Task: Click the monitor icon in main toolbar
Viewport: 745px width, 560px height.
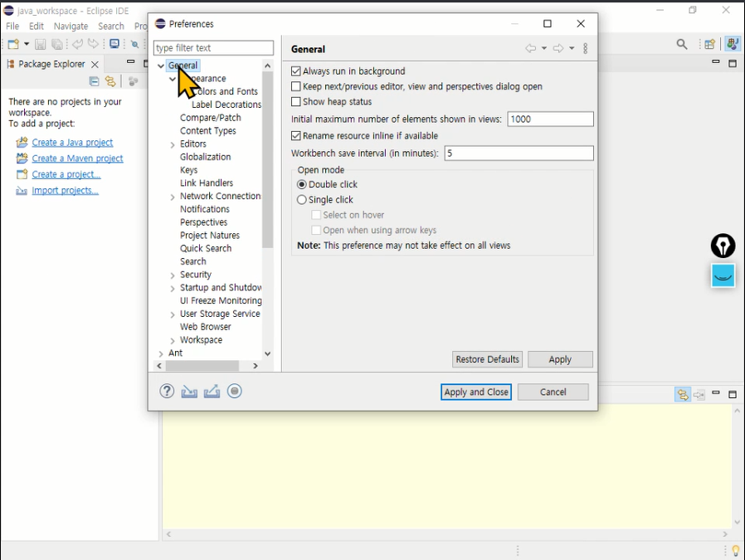Action: click(114, 44)
